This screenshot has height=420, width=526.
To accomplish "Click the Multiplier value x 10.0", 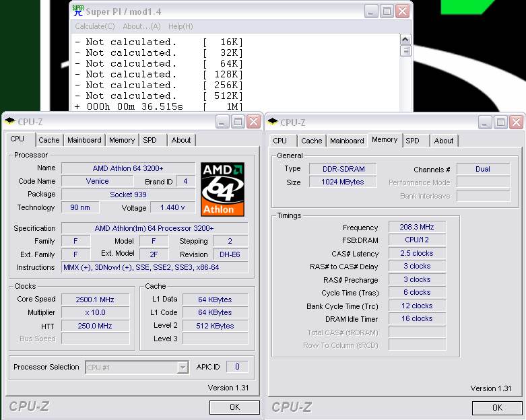I will (95, 312).
